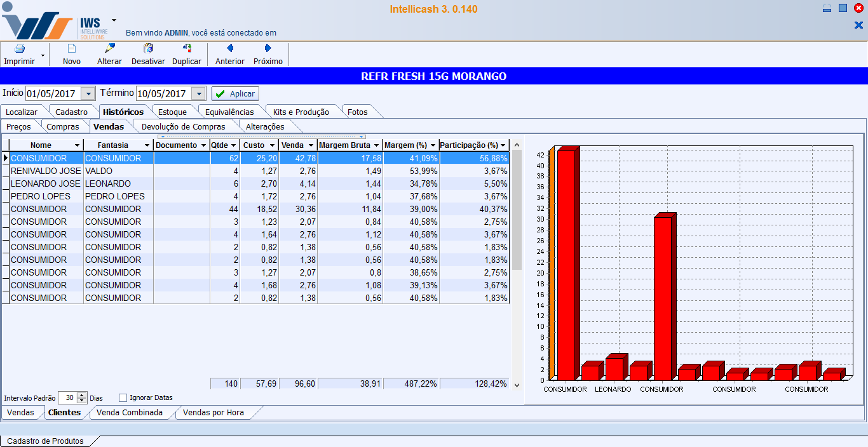Open the Margem (%) column filter dropdown
This screenshot has height=447, width=868.
[x=433, y=145]
